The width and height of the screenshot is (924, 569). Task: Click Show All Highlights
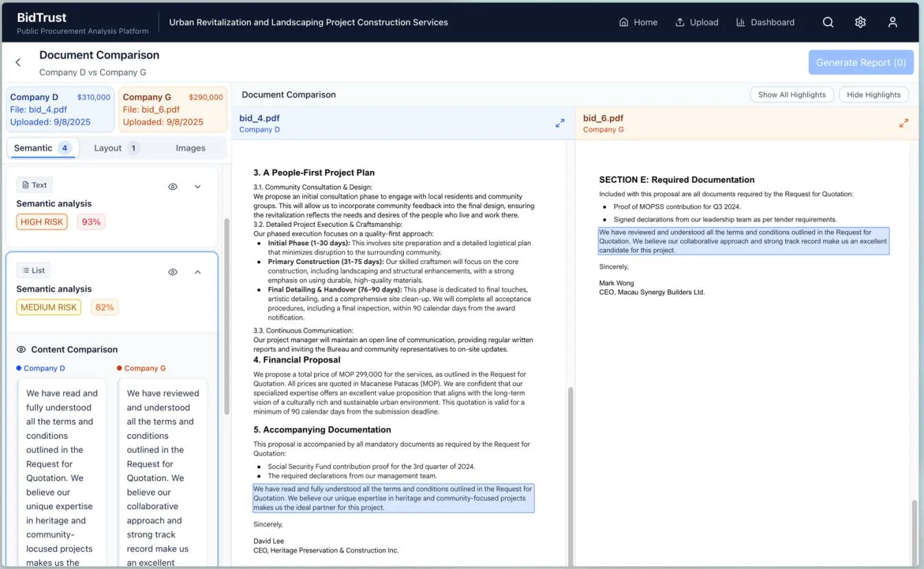(792, 95)
